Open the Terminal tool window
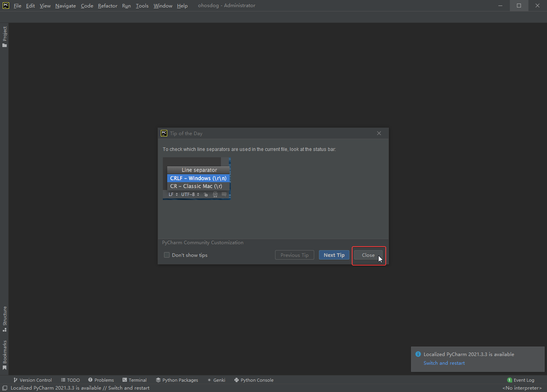 pyautogui.click(x=134, y=380)
